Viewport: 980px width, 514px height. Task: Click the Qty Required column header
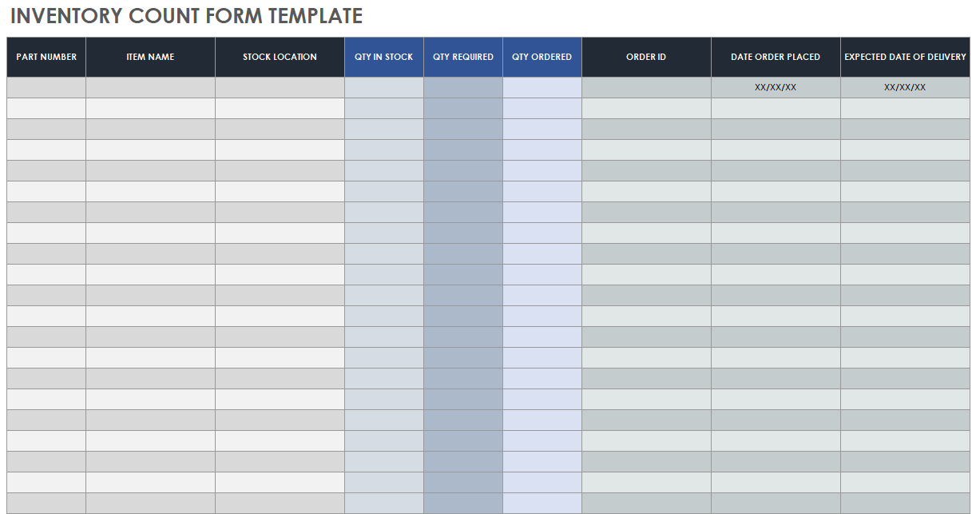click(463, 57)
